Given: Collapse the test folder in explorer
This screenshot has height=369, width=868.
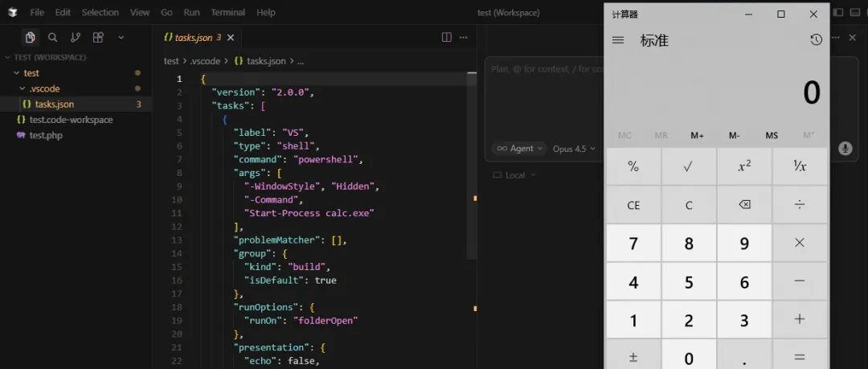Looking at the screenshot, I should 76,72.
